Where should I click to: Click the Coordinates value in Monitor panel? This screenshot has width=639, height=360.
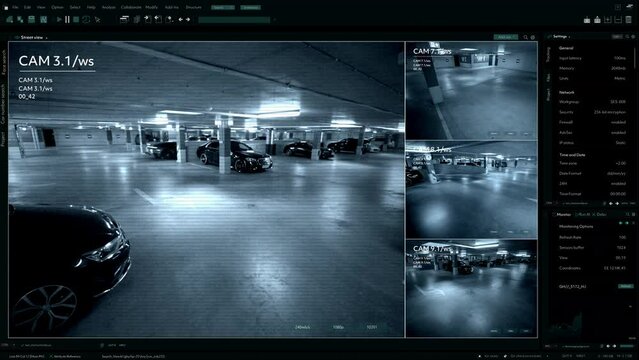coord(615,268)
